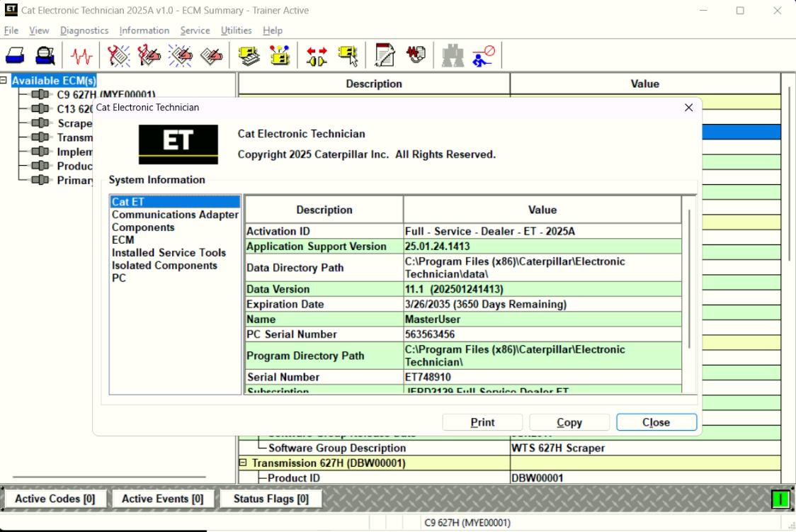Click the C9 627H ECM connector icon
796x532 pixels.
pyautogui.click(x=40, y=94)
